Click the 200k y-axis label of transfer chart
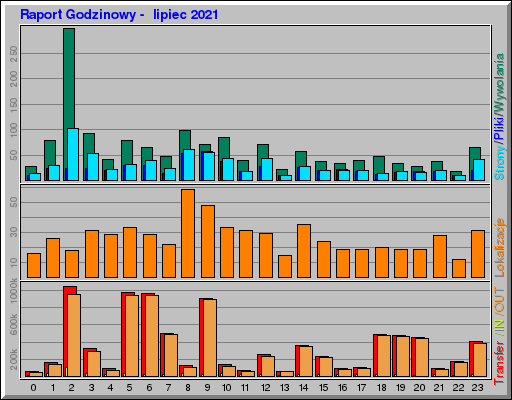This screenshot has height=400, width=512. [14, 359]
